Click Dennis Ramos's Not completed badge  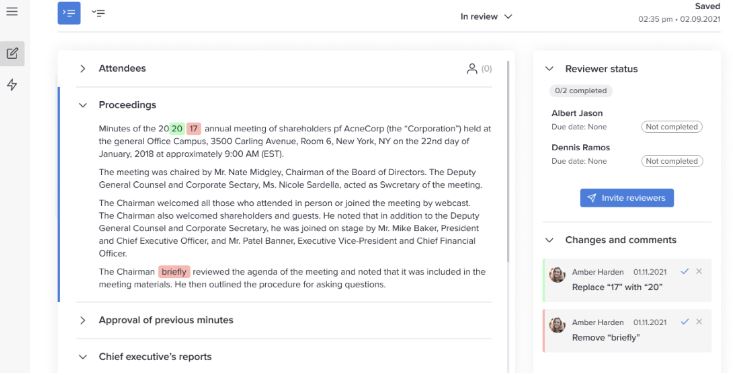[x=672, y=161]
